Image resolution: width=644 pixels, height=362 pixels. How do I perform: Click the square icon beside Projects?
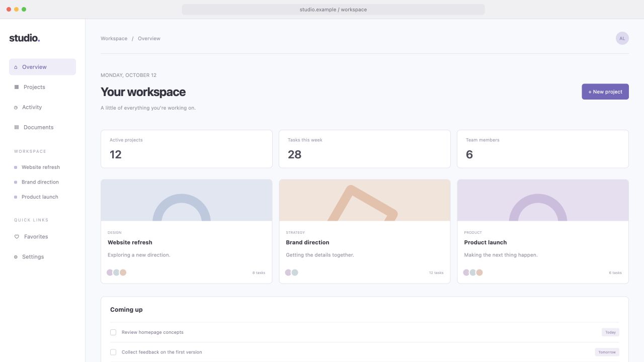tap(17, 87)
